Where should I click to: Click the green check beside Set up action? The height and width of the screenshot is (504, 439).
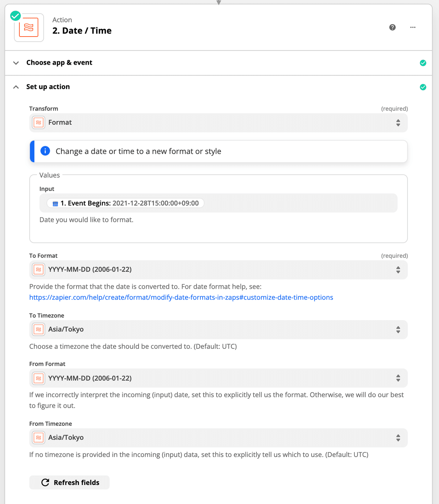423,87
